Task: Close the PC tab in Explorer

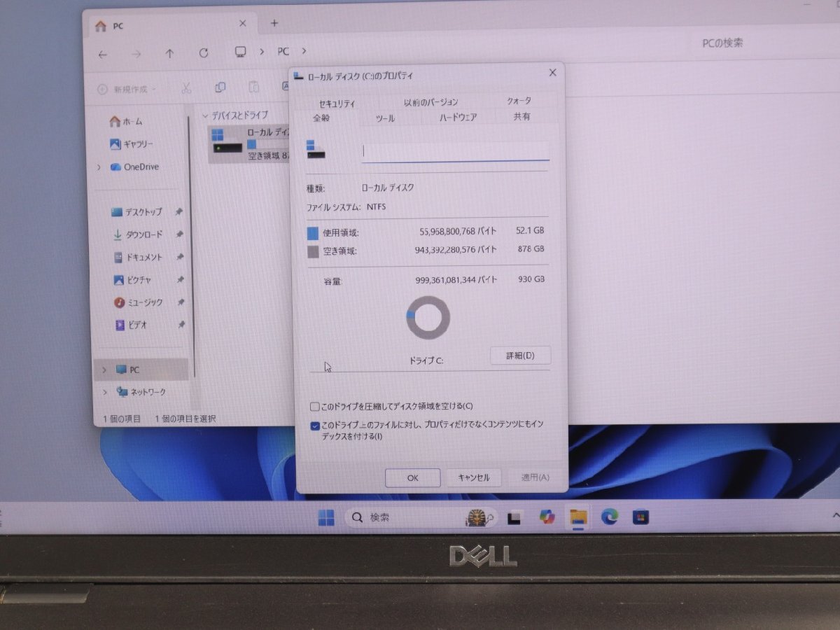Action: tap(243, 24)
